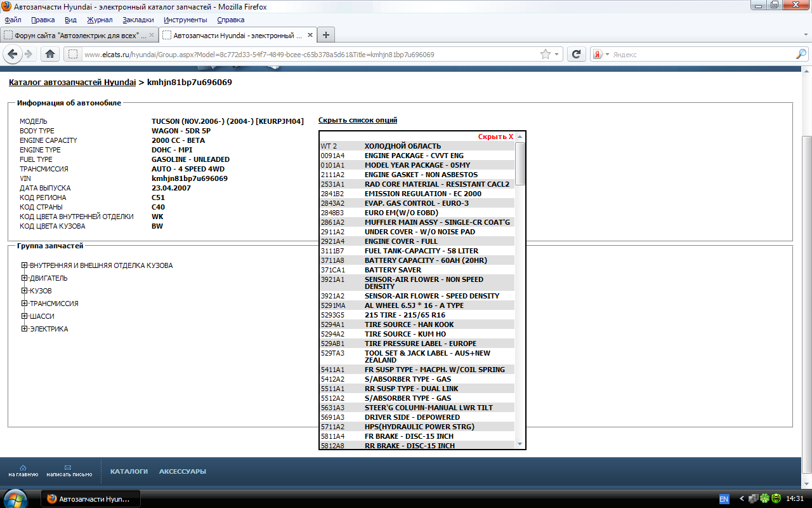This screenshot has height=508, width=812.
Task: Open the АКСЕССУАРЫ footer link
Action: (183, 472)
